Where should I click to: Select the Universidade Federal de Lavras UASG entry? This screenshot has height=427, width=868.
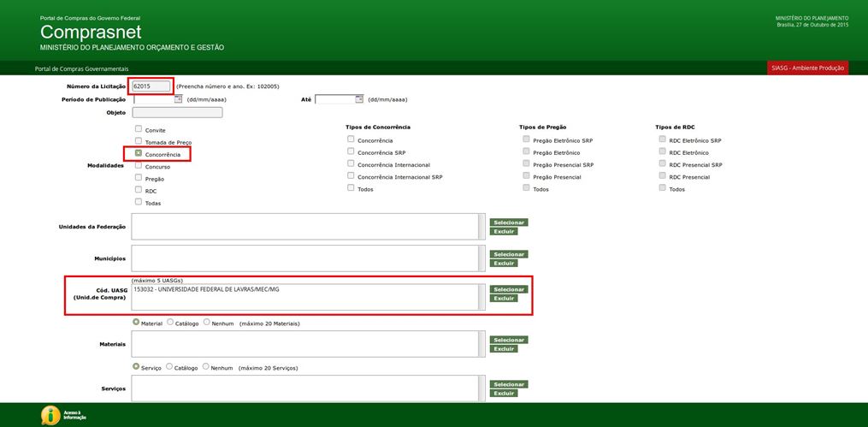(206, 289)
